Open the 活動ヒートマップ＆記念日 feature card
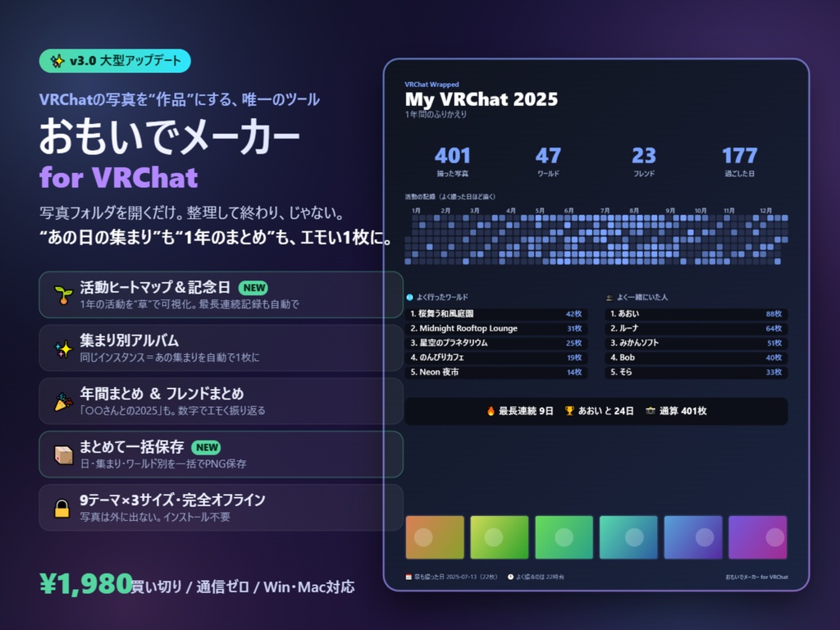 pyautogui.click(x=221, y=294)
